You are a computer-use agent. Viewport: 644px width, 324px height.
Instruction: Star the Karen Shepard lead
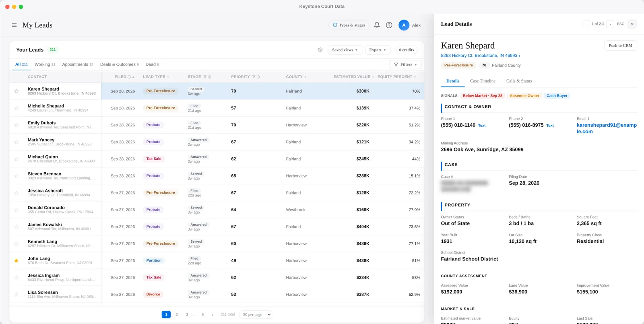click(17, 91)
